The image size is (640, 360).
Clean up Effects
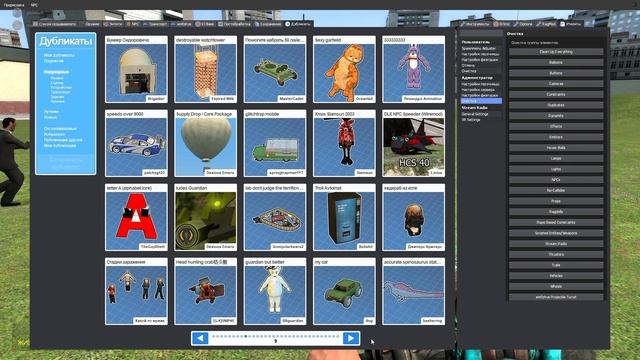[556, 127]
